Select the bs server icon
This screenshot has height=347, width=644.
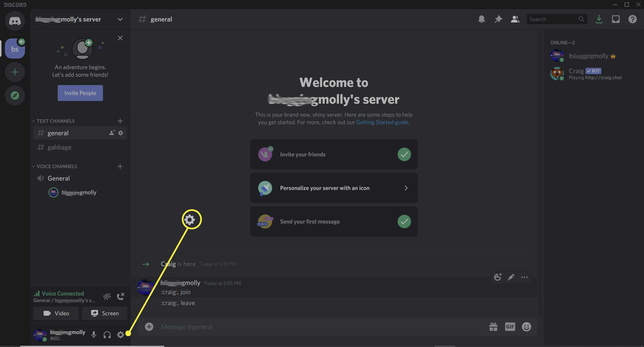point(15,48)
